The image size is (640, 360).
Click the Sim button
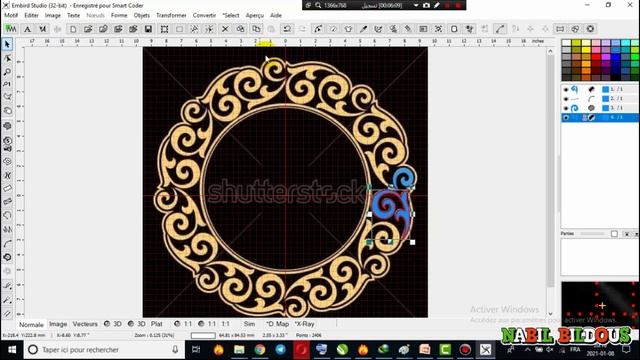pos(249,324)
